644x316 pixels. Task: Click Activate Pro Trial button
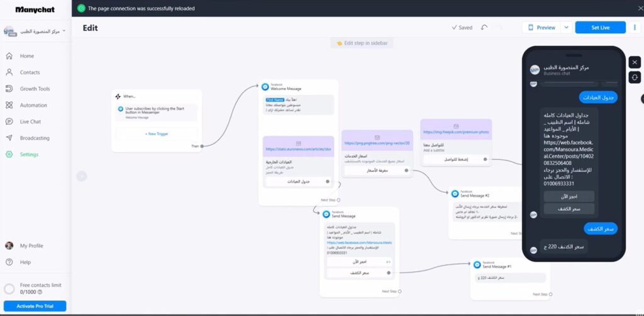(34, 306)
